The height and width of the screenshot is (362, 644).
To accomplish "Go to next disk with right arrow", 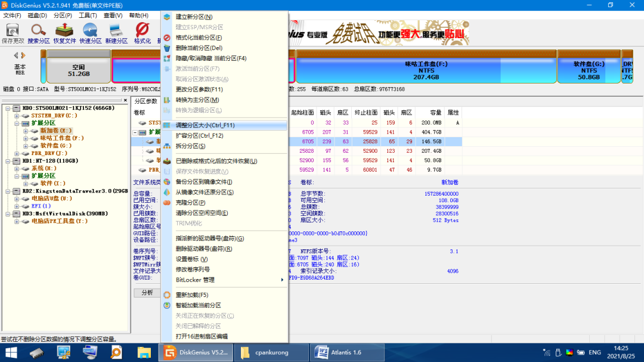I will pyautogui.click(x=23, y=55).
